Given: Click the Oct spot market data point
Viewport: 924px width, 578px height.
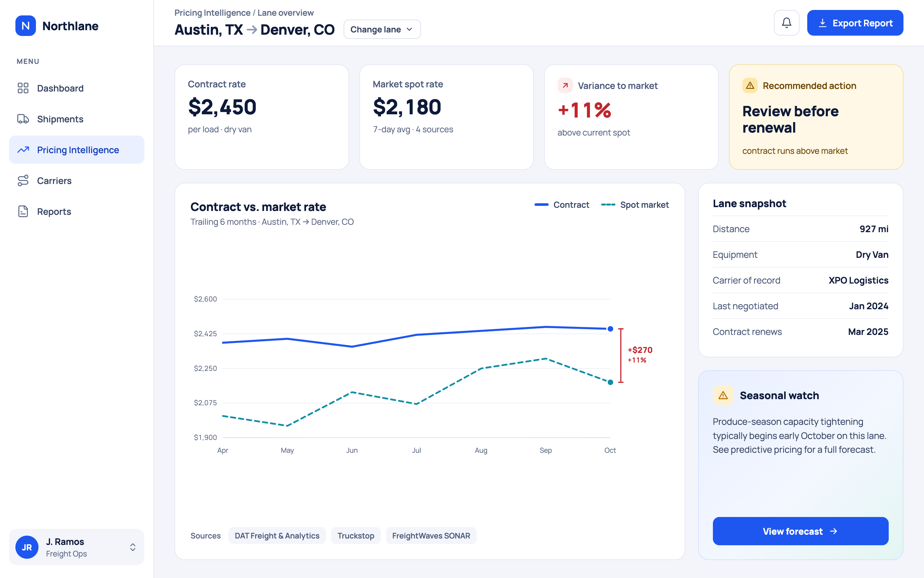Looking at the screenshot, I should click(x=610, y=382).
